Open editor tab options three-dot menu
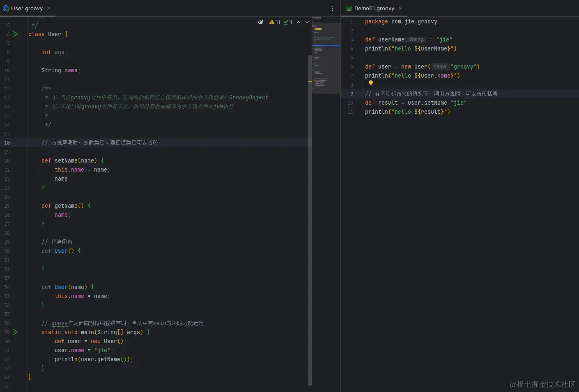 [x=332, y=8]
